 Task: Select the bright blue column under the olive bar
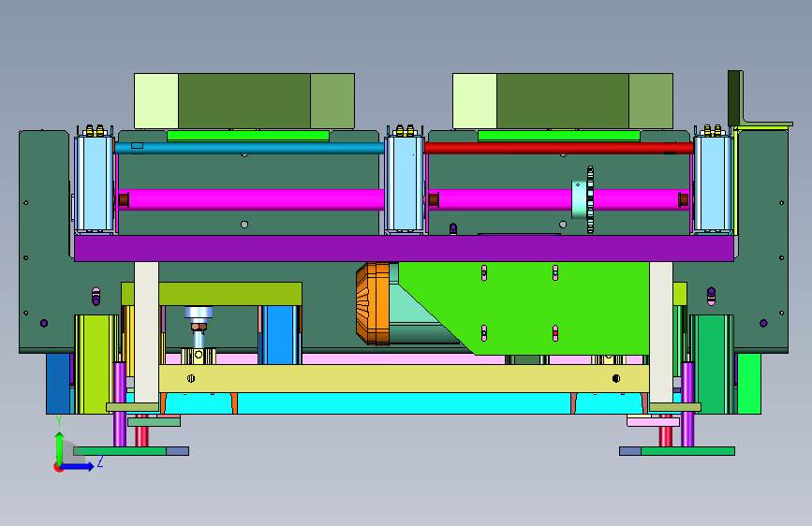(280, 335)
